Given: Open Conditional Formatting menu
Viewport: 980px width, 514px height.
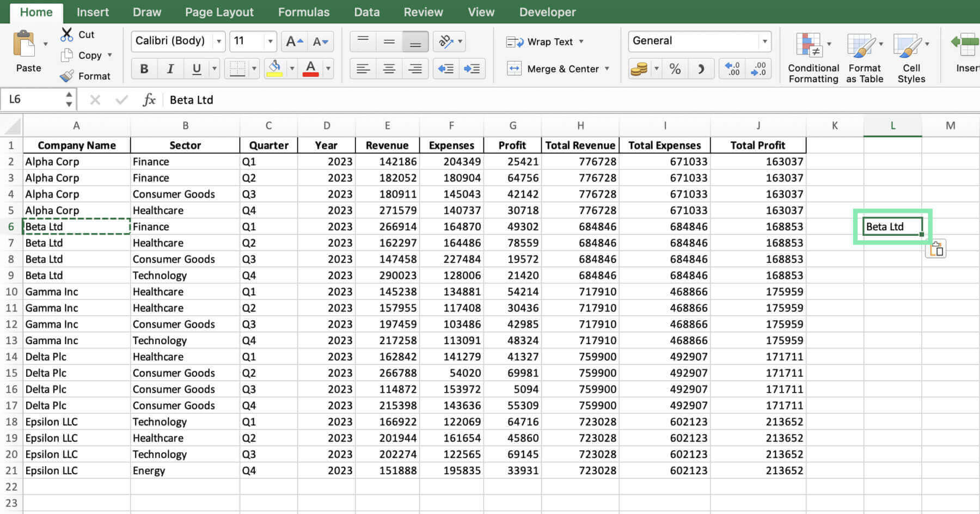Looking at the screenshot, I should (x=813, y=58).
